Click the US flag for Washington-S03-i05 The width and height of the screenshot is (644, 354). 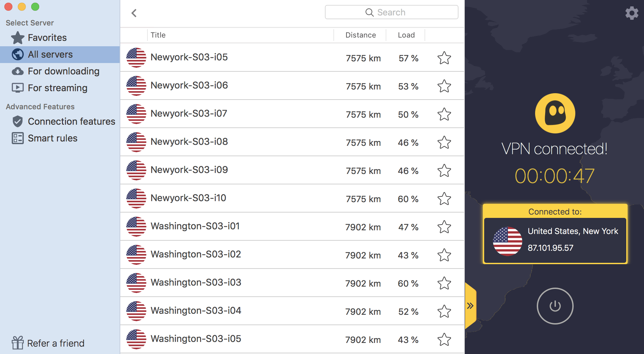click(x=136, y=339)
